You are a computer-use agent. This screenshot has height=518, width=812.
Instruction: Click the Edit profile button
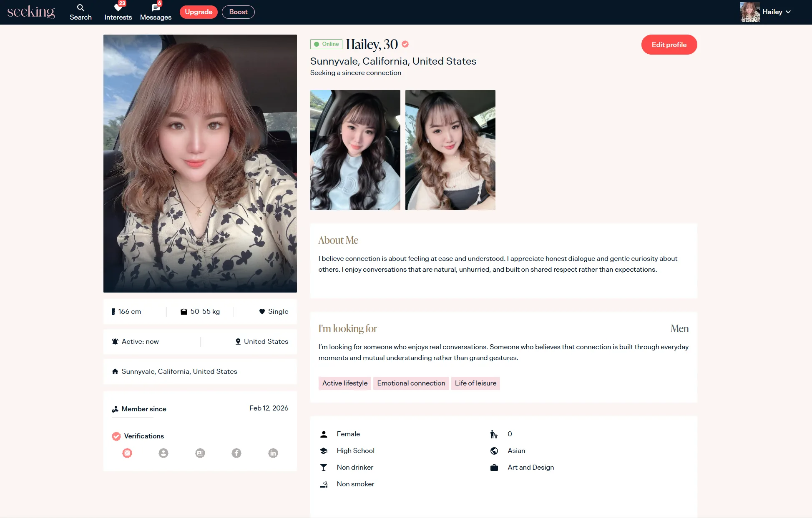[x=669, y=45]
